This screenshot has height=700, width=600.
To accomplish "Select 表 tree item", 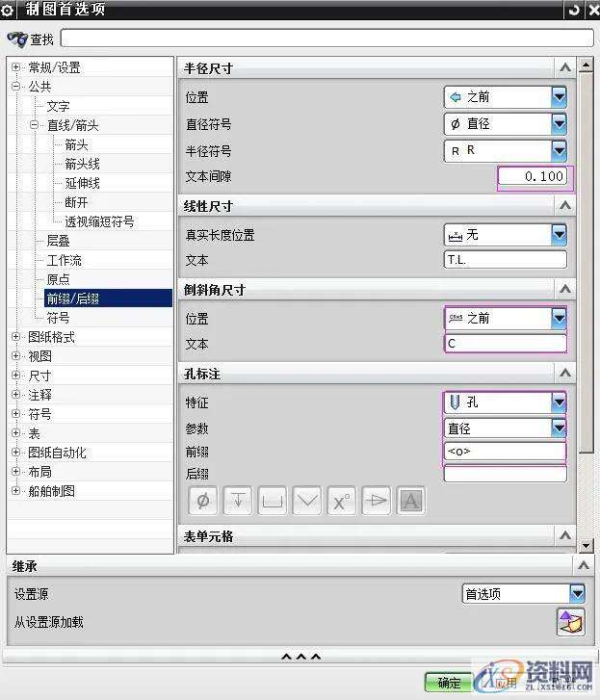I will point(34,433).
